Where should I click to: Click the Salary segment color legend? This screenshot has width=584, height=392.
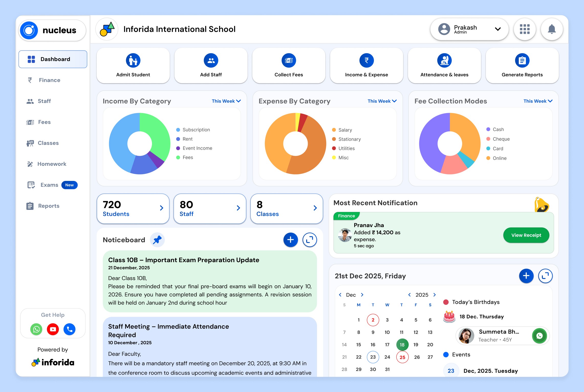coord(334,130)
